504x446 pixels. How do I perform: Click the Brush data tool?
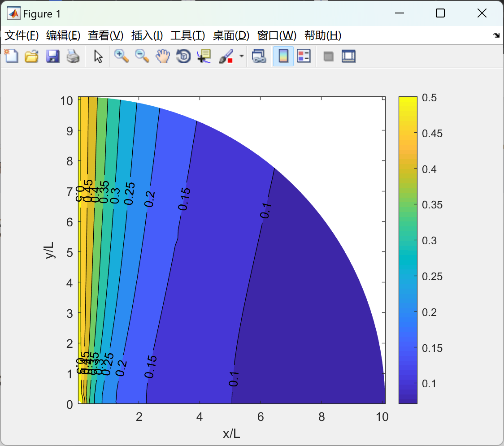tap(226, 56)
